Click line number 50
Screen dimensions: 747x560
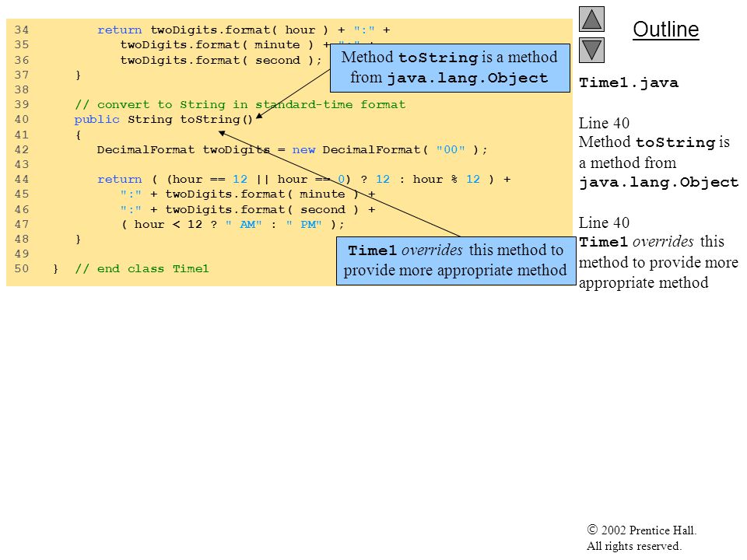(x=22, y=268)
